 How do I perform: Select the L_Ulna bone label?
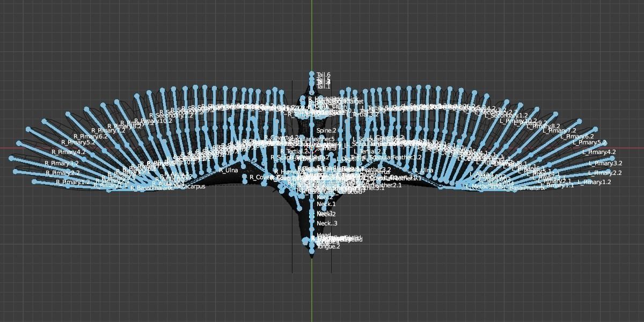tap(423, 170)
